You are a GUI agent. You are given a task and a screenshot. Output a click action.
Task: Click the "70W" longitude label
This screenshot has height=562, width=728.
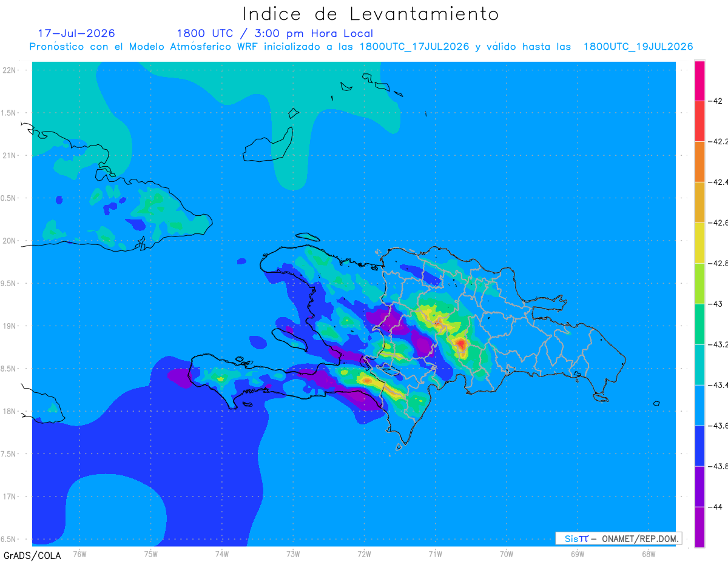(x=507, y=554)
